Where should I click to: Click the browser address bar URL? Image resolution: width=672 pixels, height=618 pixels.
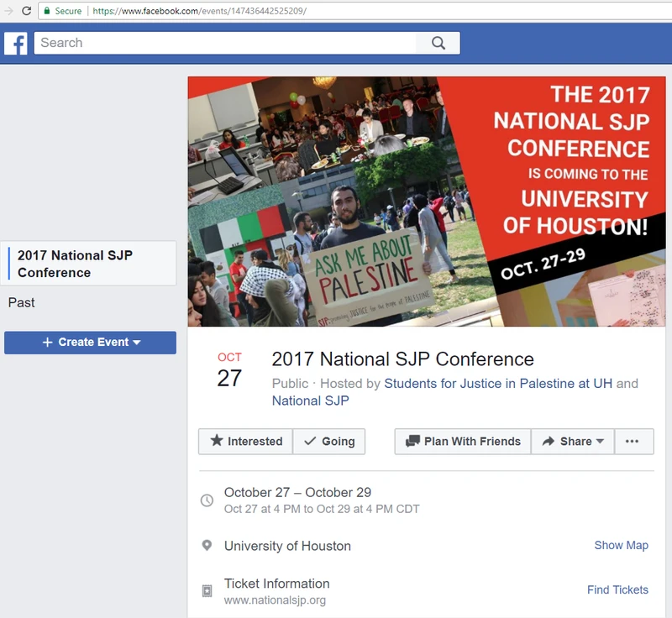point(199,11)
